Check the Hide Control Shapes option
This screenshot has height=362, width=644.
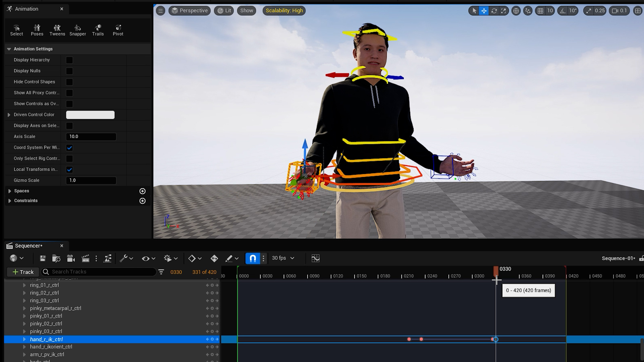point(69,82)
